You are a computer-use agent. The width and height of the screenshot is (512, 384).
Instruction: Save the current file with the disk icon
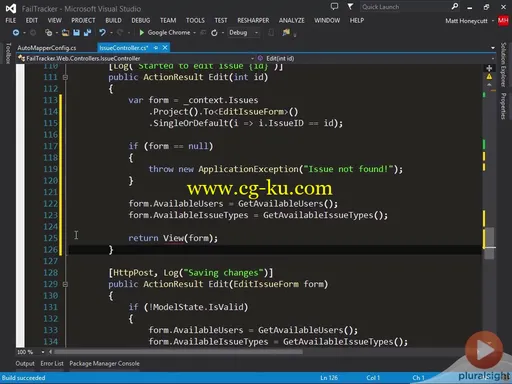pyautogui.click(x=77, y=33)
